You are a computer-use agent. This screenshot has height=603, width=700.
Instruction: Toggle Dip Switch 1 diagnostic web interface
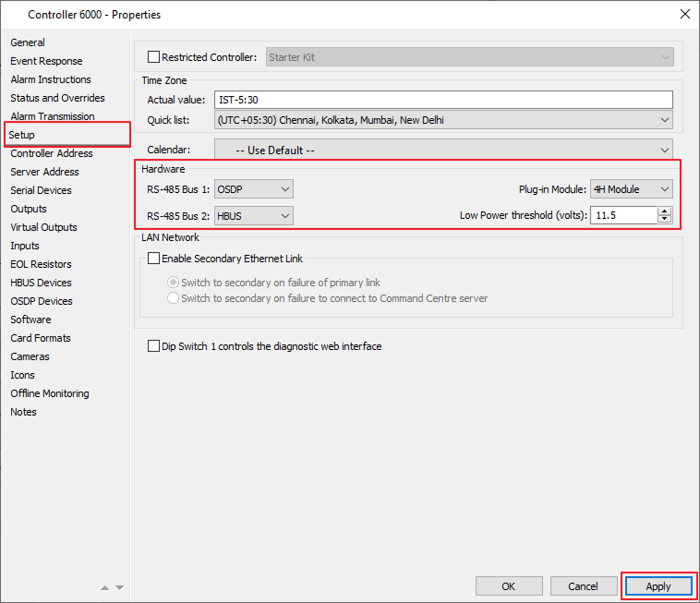[154, 346]
